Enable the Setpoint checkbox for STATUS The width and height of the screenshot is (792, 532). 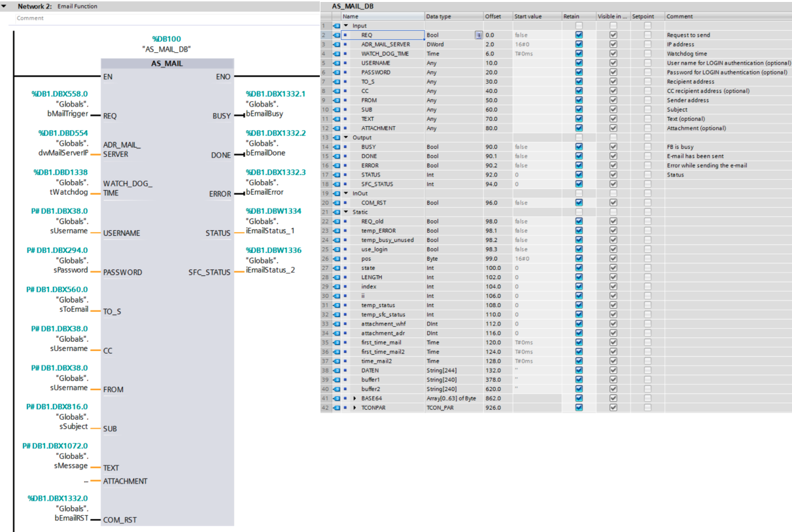647,175
